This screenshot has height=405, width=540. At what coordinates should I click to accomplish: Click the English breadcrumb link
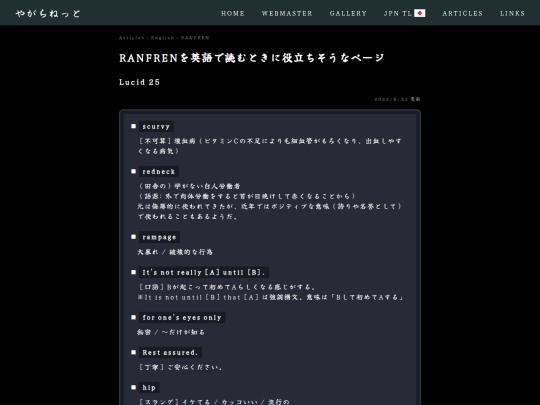162,38
